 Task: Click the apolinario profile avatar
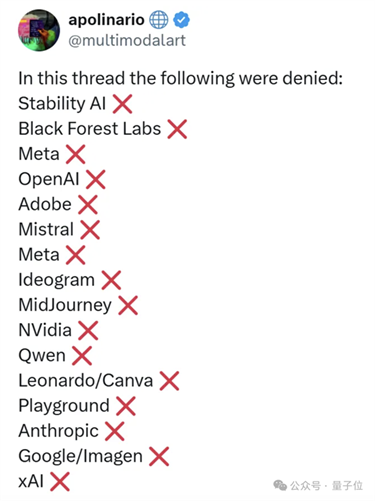point(39,30)
